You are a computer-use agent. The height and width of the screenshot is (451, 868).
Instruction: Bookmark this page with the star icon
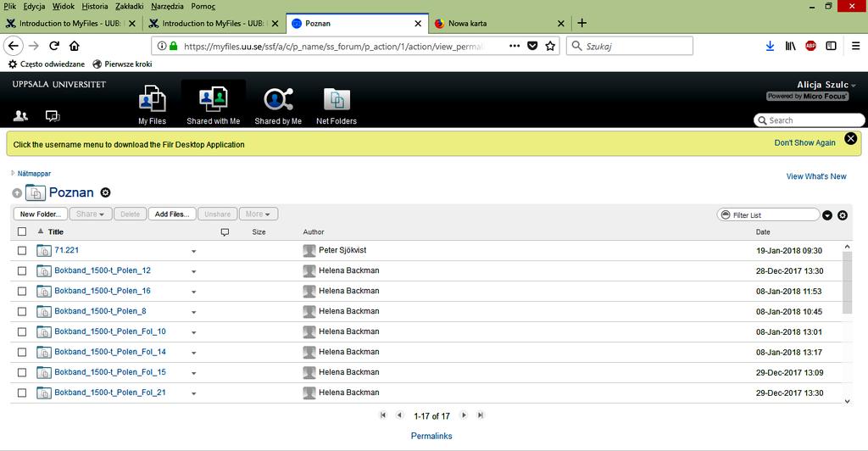click(550, 46)
